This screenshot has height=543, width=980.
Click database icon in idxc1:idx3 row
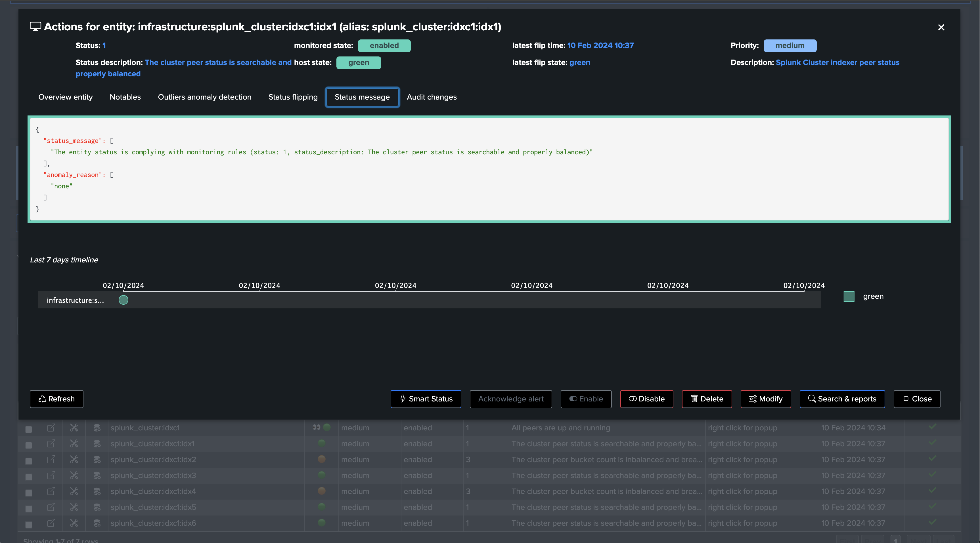pos(97,475)
